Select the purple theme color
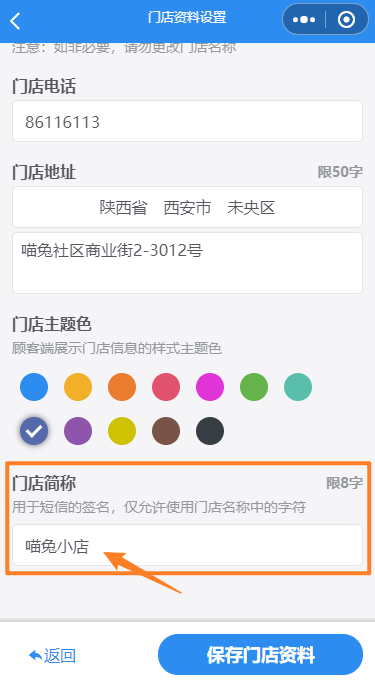The width and height of the screenshot is (375, 692). (78, 431)
